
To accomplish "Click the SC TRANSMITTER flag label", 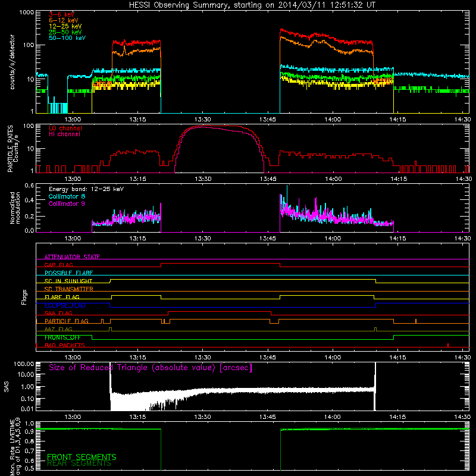I will [68, 289].
